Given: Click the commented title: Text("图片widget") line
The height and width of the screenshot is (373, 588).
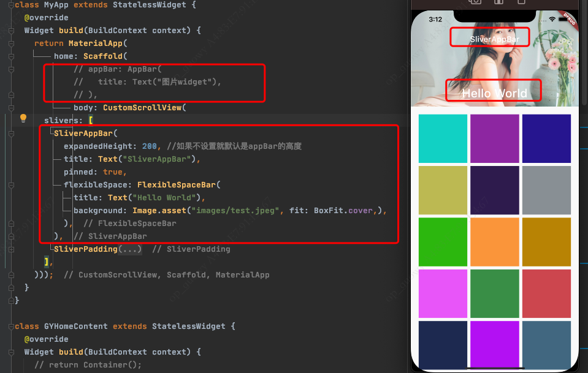Looking at the screenshot, I should pos(147,81).
